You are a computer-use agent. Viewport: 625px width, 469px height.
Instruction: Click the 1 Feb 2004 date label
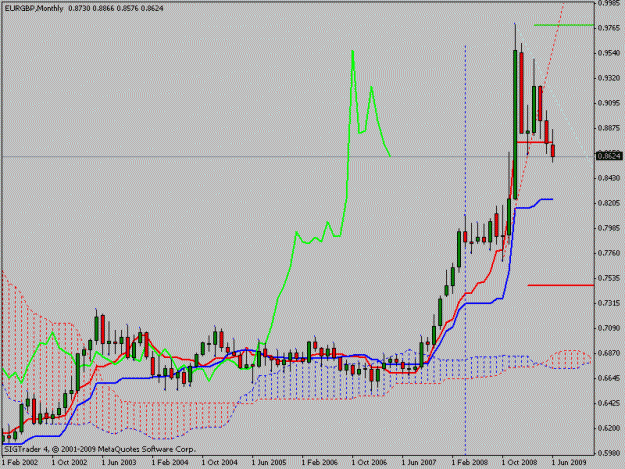(170, 462)
